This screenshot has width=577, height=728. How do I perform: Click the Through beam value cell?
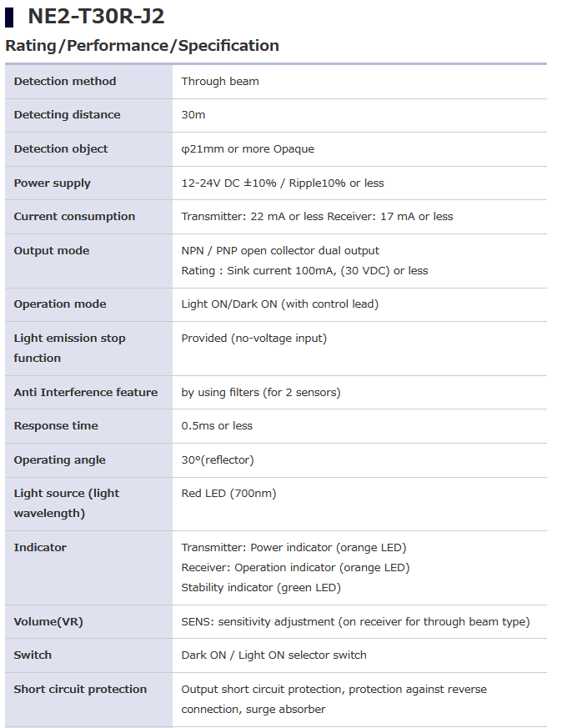pyautogui.click(x=220, y=82)
